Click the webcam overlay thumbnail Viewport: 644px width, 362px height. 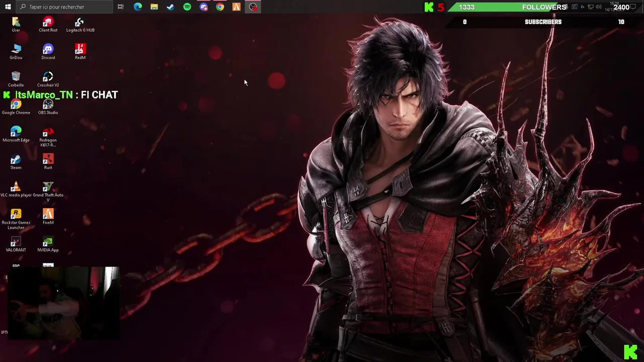click(64, 303)
